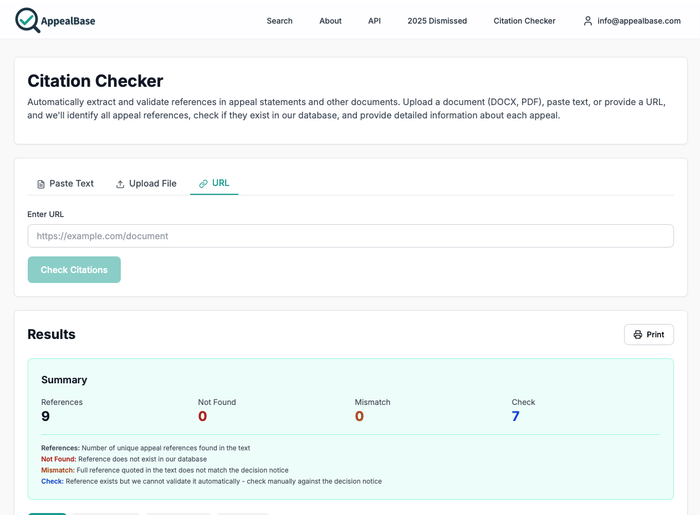Select Citation Checker in the top navigation
Screen dimensions: 700x515
tap(524, 21)
